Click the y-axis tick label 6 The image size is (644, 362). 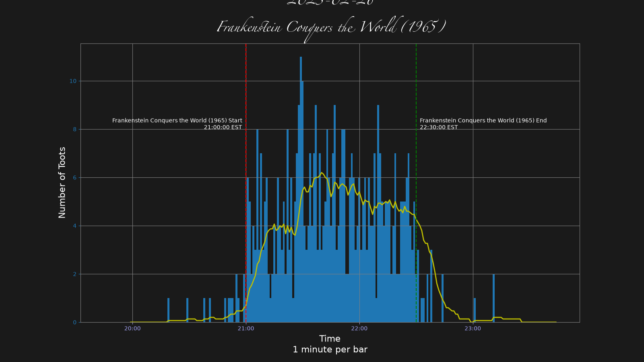(x=74, y=178)
